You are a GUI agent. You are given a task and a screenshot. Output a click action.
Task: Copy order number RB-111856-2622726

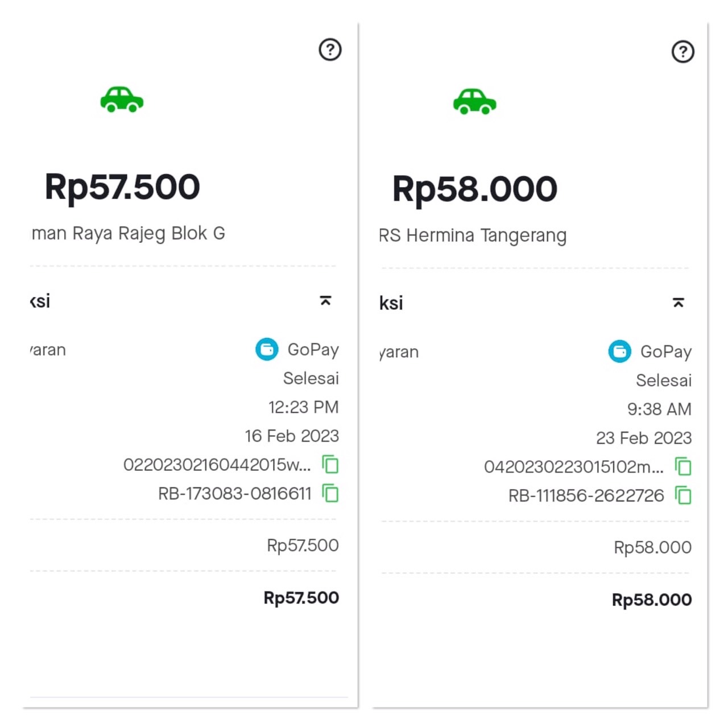[683, 495]
